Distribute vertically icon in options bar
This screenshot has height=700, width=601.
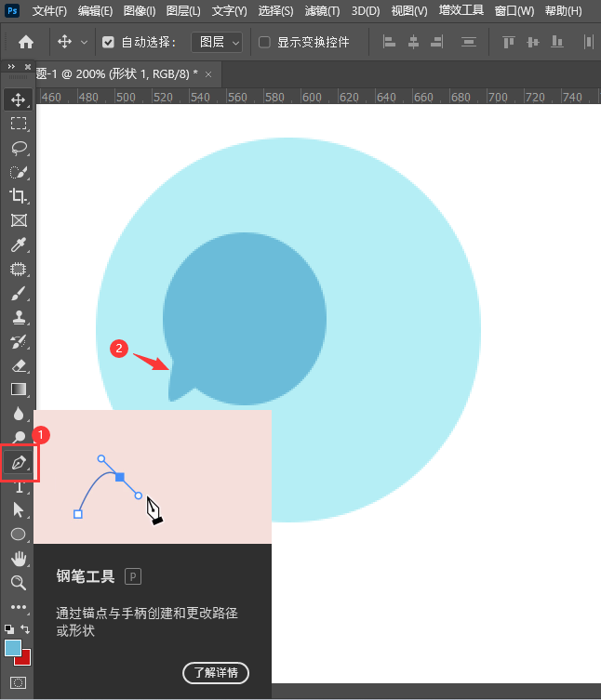(469, 42)
